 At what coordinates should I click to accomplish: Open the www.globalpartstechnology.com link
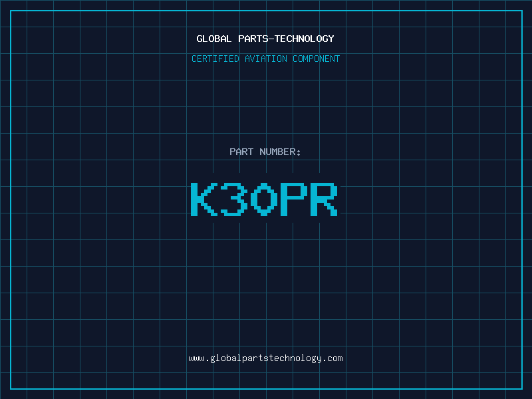click(265, 358)
